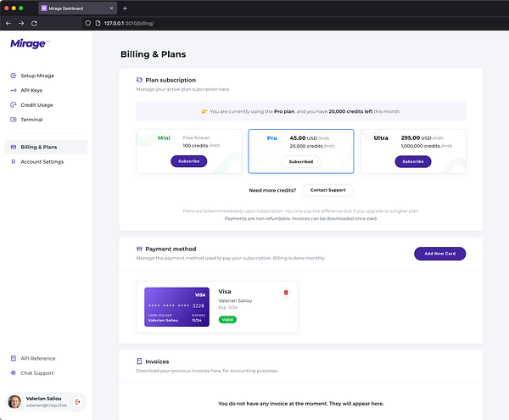Click the red logout icon
Screen dimensions: 509x420
tap(78, 402)
